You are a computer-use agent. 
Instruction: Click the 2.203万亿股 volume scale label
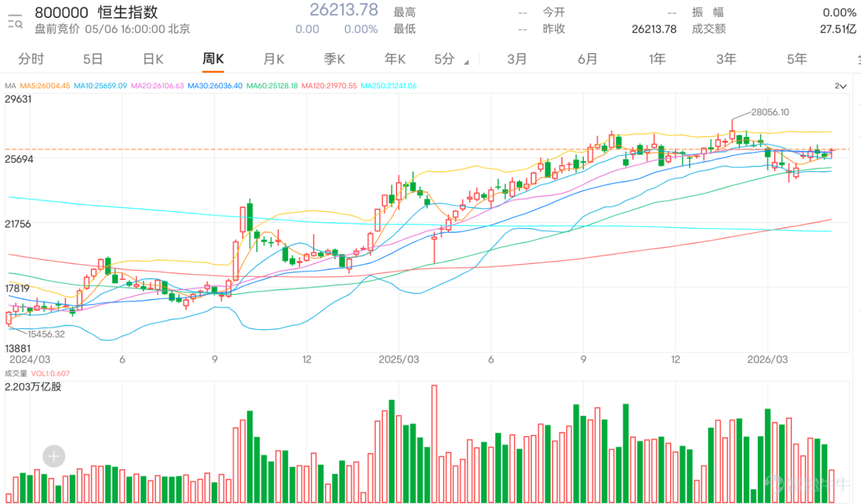(33, 387)
